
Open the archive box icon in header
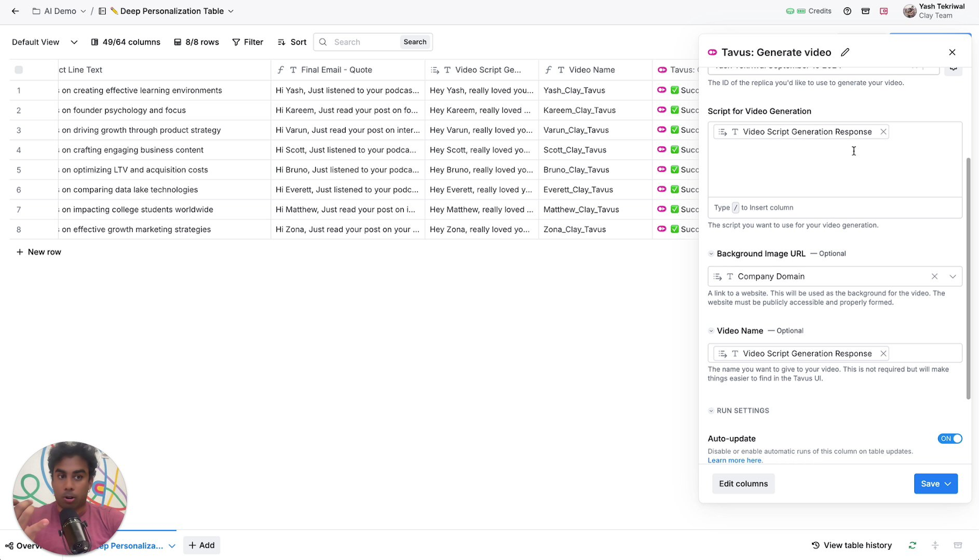tap(866, 11)
